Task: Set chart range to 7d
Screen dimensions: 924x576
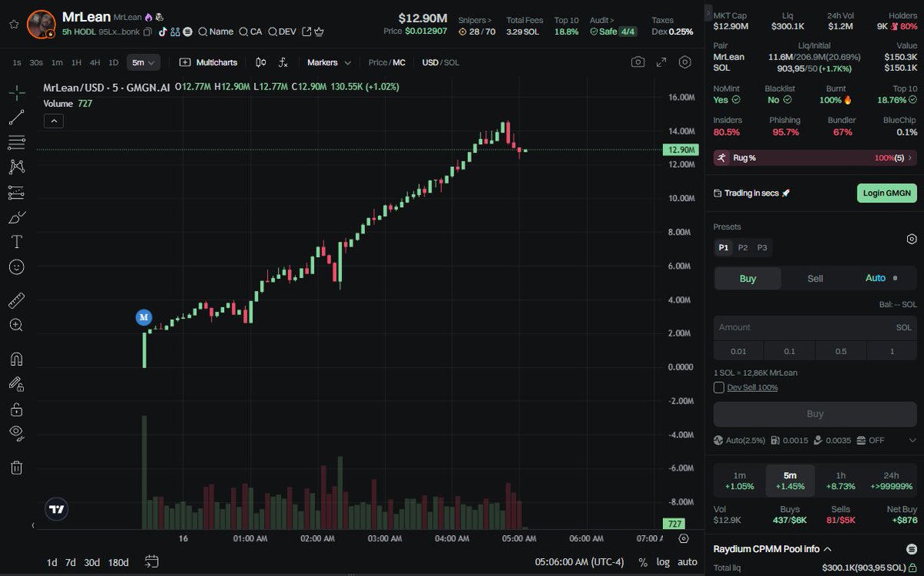Action: tap(71, 562)
